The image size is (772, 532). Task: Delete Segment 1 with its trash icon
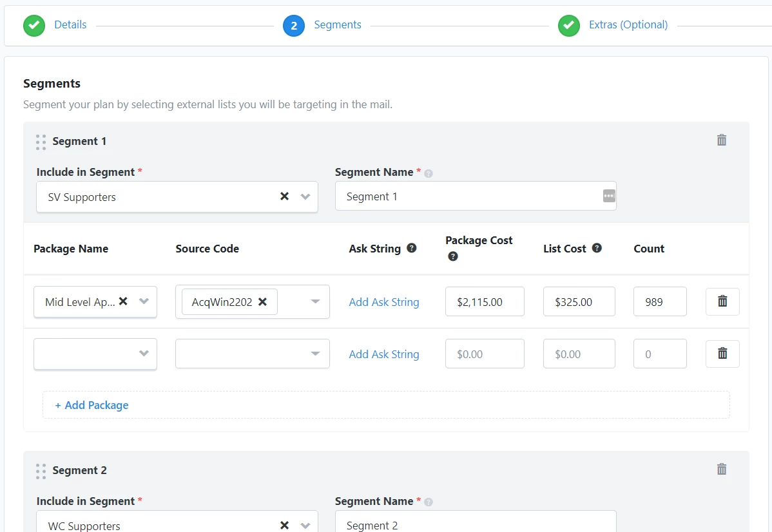point(721,140)
